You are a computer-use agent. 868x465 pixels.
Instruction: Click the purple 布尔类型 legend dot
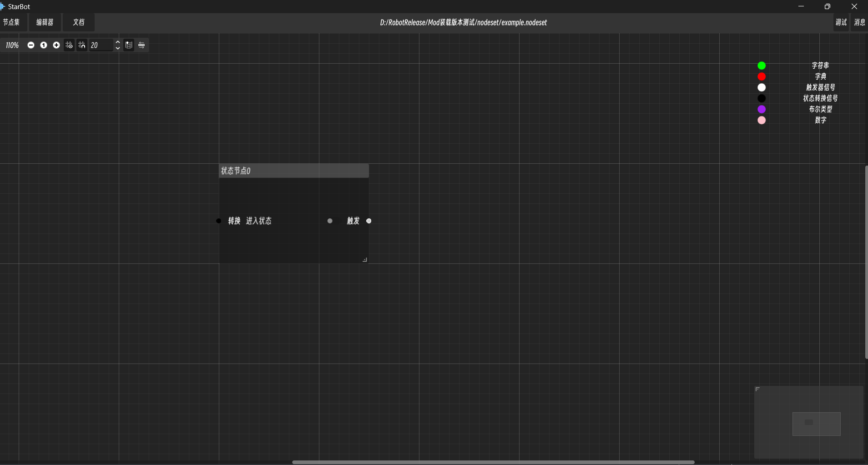tap(762, 109)
